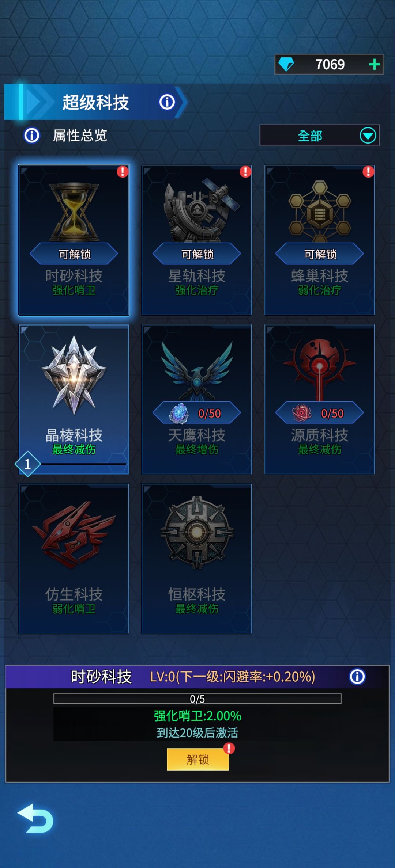Select the 时砂科技 hourglass card
The width and height of the screenshot is (395, 868).
74,240
